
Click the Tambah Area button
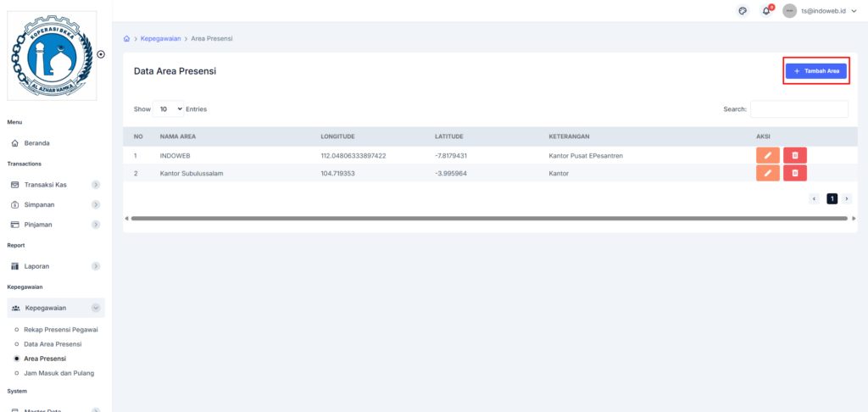pyautogui.click(x=815, y=71)
